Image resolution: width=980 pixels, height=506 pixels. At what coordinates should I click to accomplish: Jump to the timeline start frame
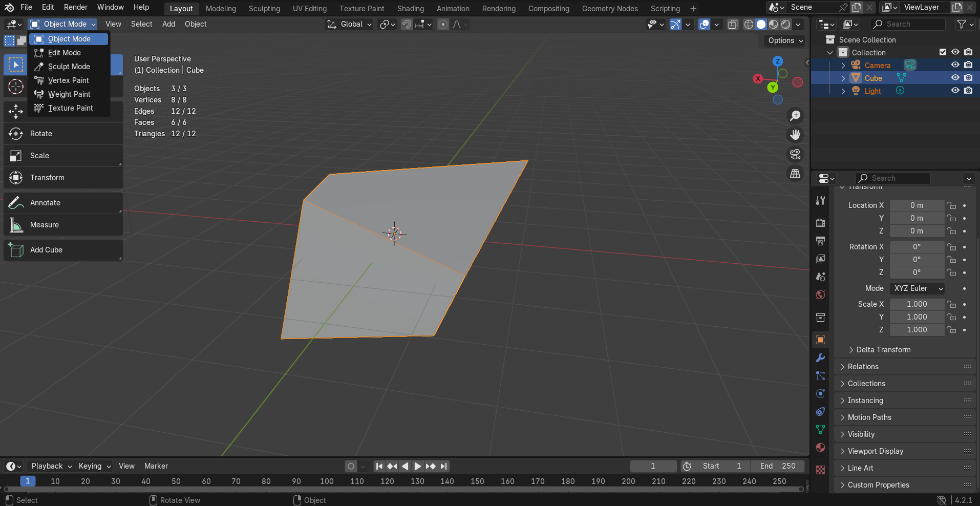coord(379,466)
